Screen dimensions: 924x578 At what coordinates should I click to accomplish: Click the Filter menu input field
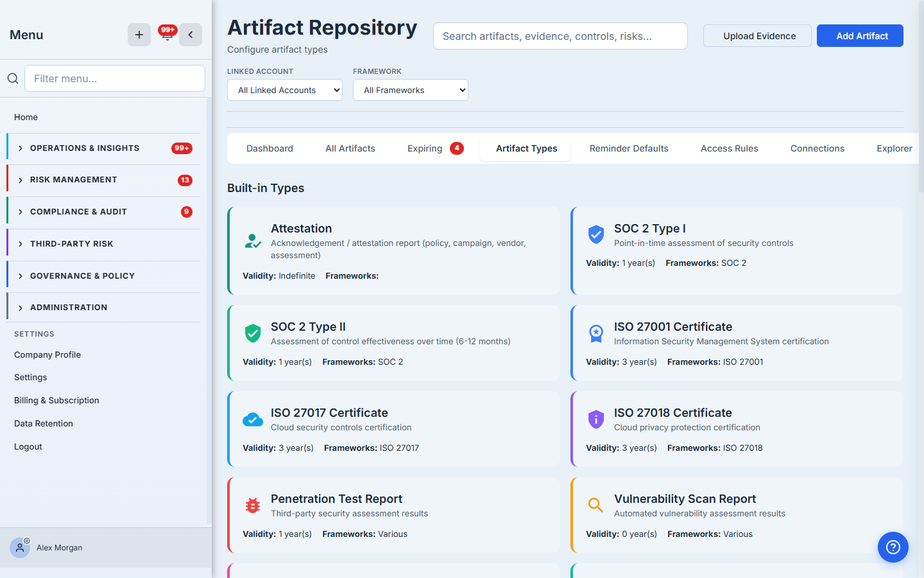115,78
